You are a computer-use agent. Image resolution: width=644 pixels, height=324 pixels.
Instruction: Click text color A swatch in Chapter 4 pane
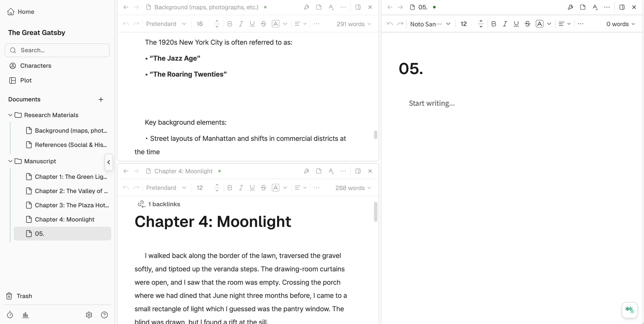[275, 188]
